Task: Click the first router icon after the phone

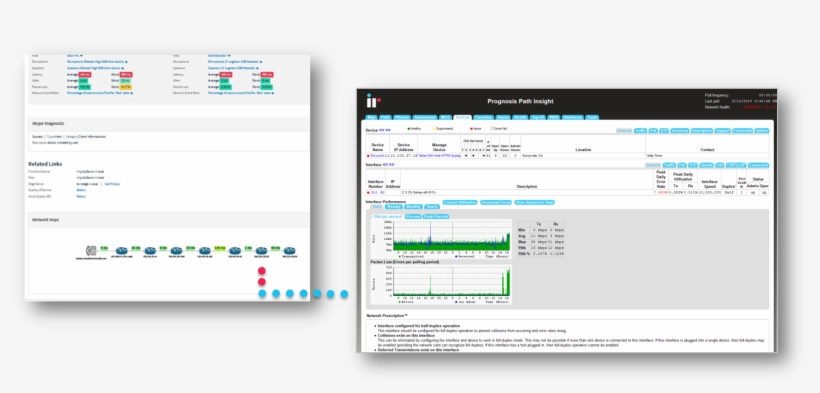Action: pyautogui.click(x=122, y=251)
